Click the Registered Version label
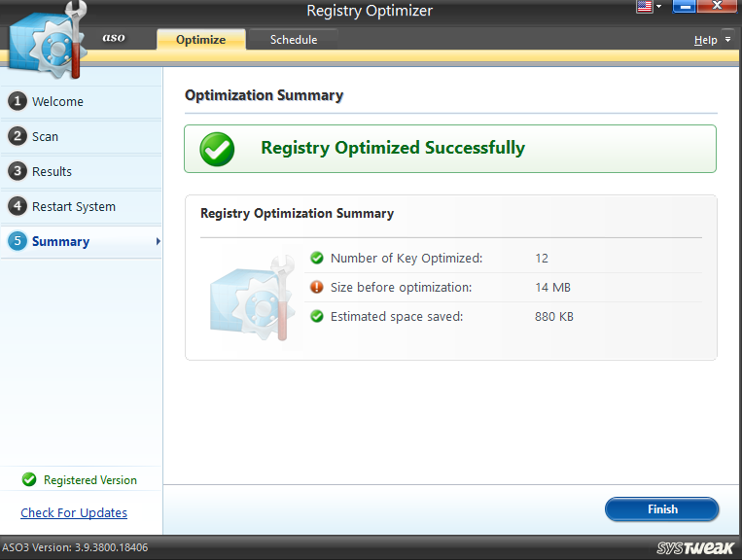 pyautogui.click(x=89, y=480)
